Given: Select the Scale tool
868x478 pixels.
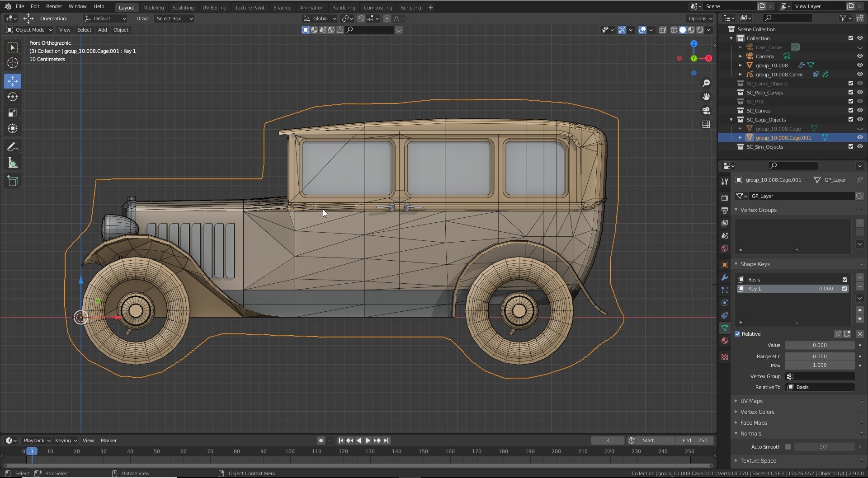Looking at the screenshot, I should (13, 112).
